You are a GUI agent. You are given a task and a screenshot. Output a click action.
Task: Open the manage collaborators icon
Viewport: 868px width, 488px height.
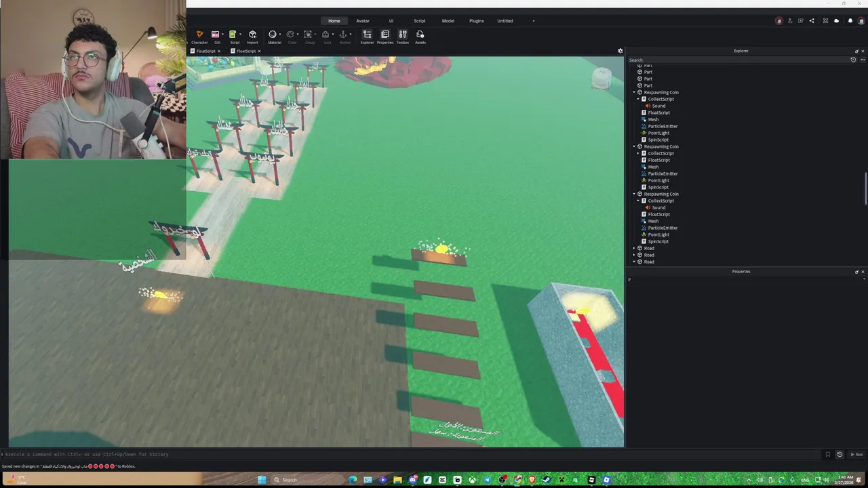pyautogui.click(x=790, y=21)
